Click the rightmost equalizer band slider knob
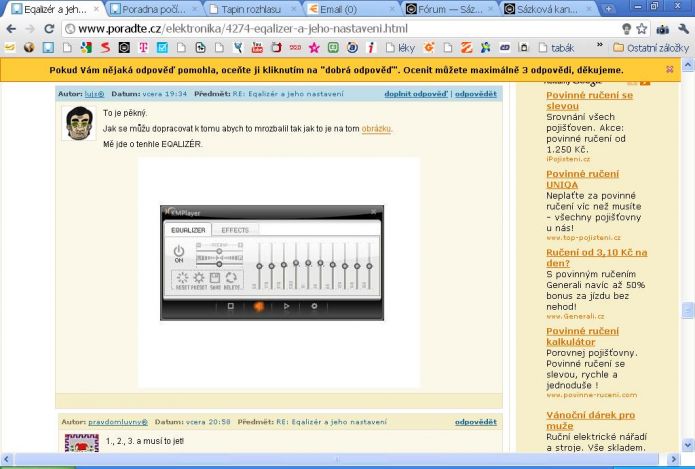 (x=369, y=266)
